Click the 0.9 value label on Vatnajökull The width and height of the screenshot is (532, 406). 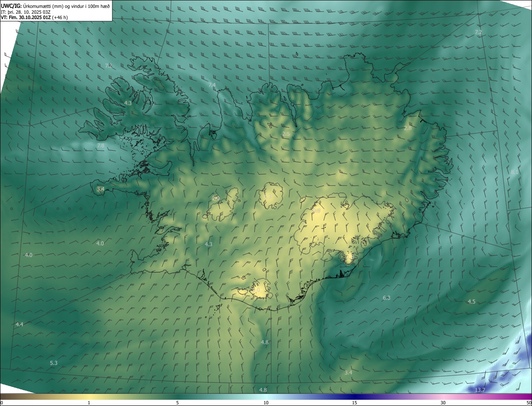tap(317, 211)
